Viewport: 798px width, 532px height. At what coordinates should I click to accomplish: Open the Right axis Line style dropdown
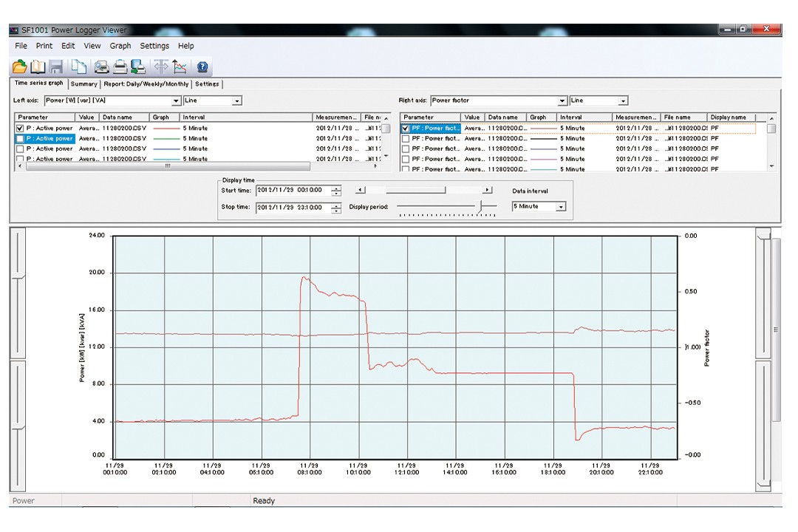pyautogui.click(x=623, y=100)
